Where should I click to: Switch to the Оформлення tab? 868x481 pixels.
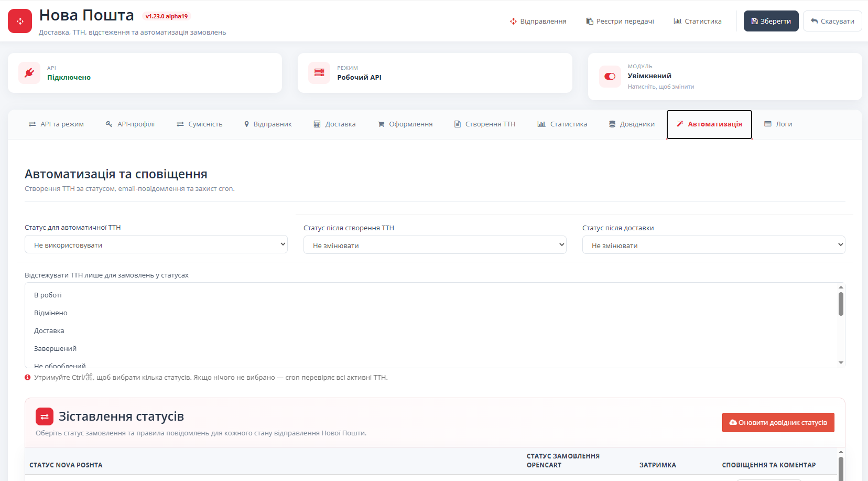405,124
